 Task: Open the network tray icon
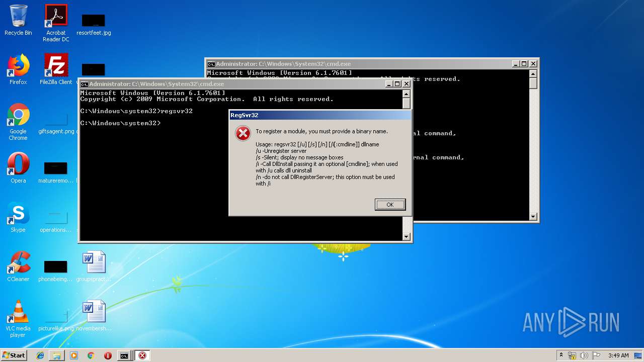[x=572, y=355]
